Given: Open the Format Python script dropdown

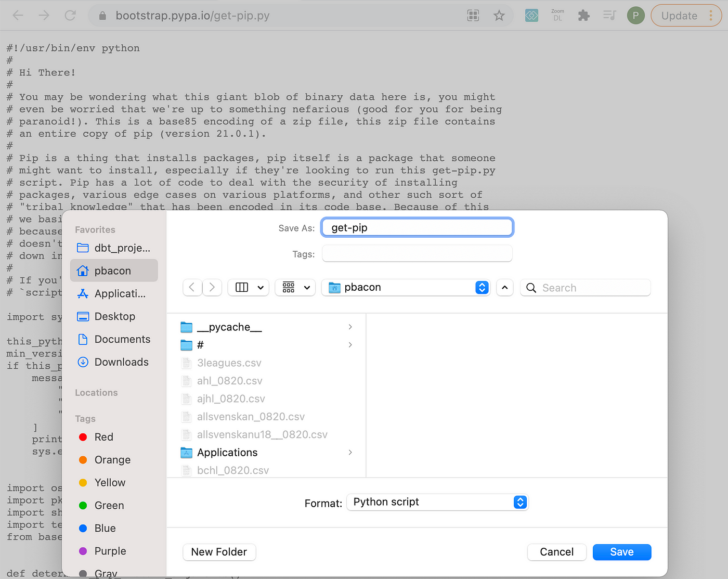Looking at the screenshot, I should (x=437, y=502).
